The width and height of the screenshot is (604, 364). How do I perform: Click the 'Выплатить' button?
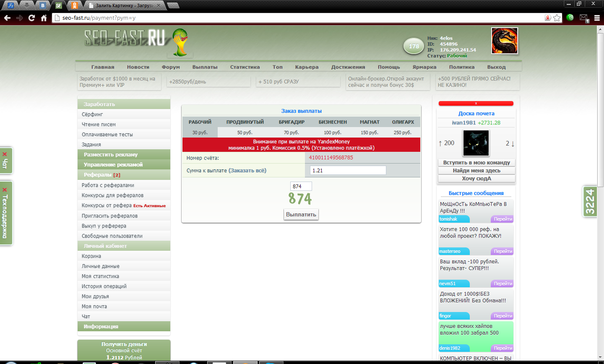301,214
